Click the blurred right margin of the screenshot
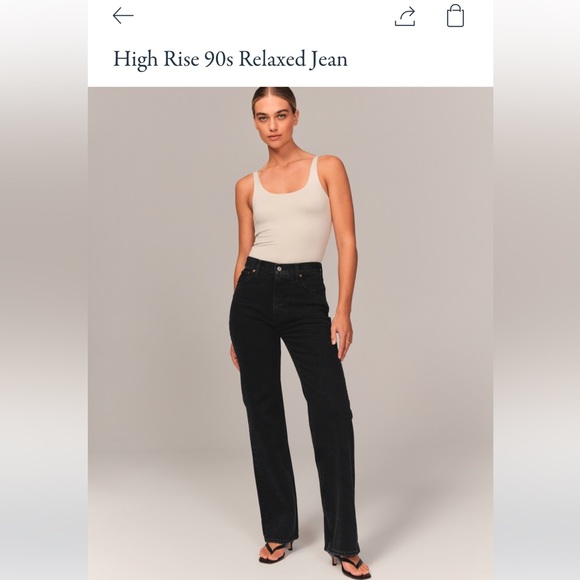The width and height of the screenshot is (580, 580). pos(536,290)
